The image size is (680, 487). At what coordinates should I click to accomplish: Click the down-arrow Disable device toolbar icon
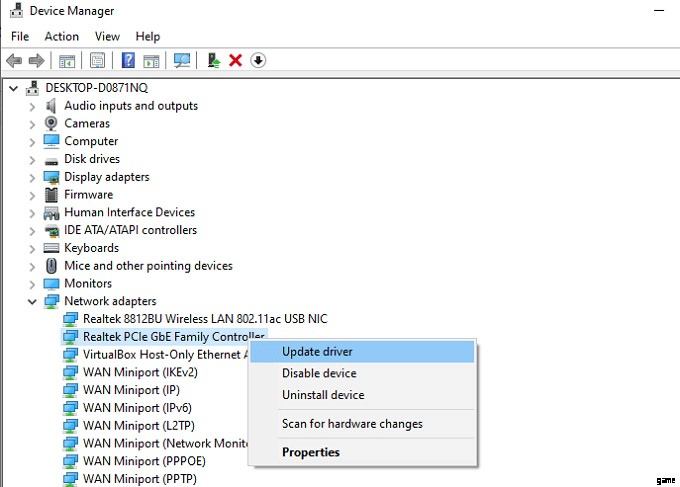click(x=258, y=61)
